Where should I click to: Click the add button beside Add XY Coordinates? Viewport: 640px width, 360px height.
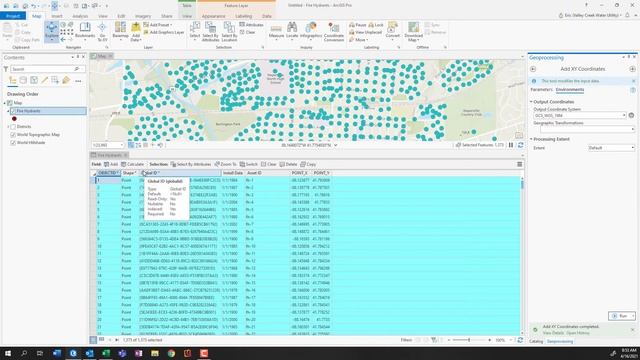[x=632, y=69]
